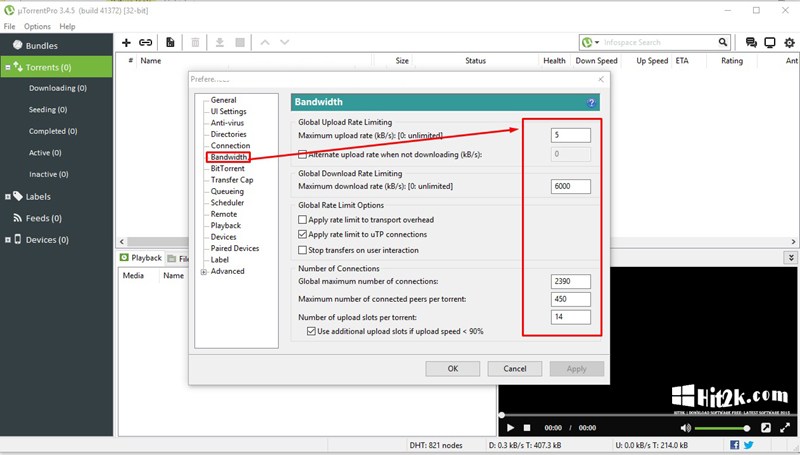Select Transfer Cap in preferences tree
This screenshot has height=455, width=800.
click(x=232, y=180)
